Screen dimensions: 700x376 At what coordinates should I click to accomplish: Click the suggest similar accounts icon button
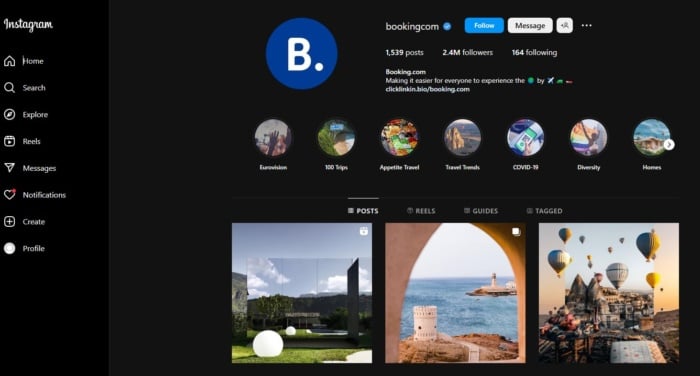pyautogui.click(x=565, y=25)
